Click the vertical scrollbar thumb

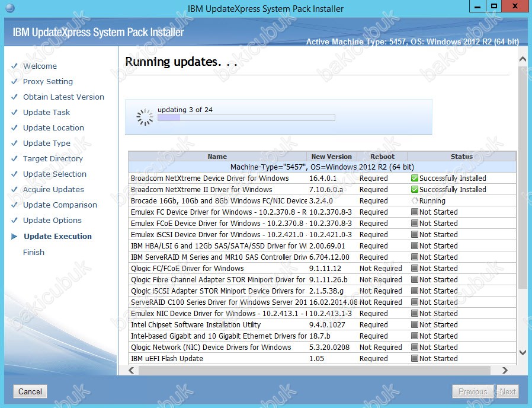[x=523, y=177]
